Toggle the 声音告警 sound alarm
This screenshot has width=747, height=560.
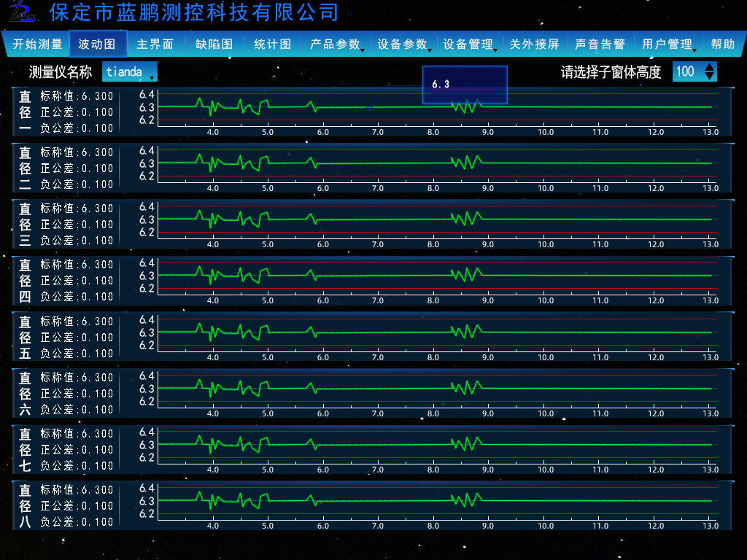tap(600, 44)
